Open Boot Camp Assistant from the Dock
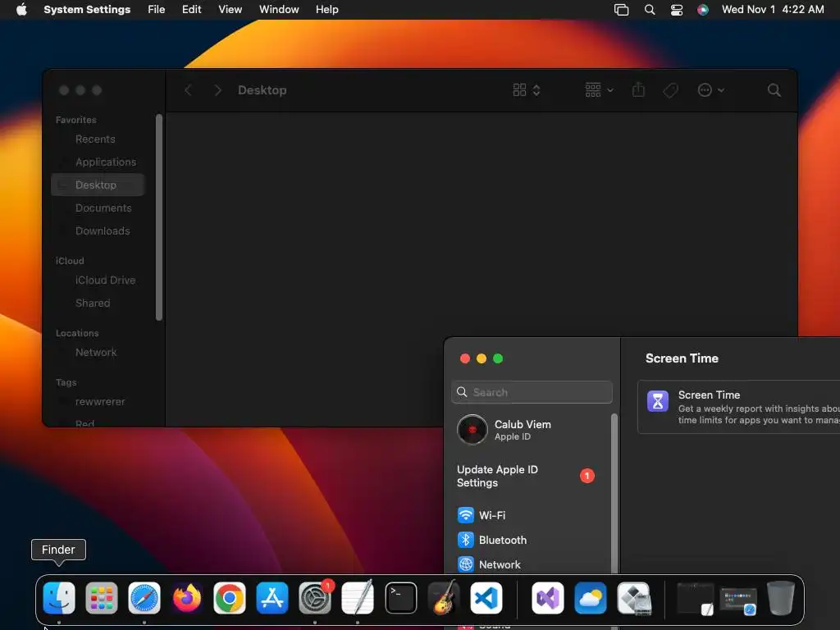 tap(634, 598)
